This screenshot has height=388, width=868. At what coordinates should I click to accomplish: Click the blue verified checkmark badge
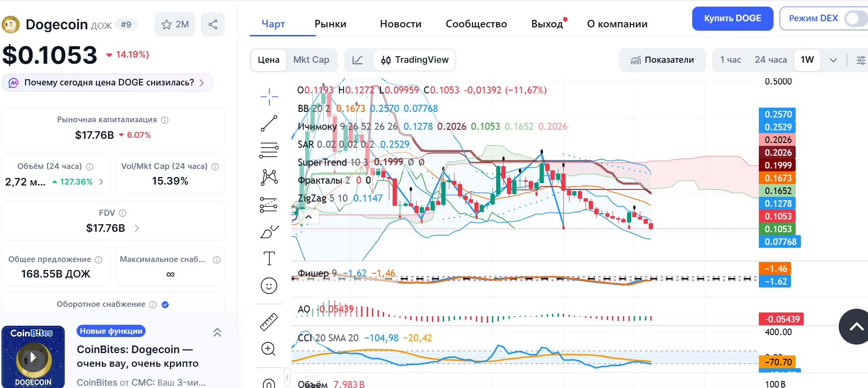(x=165, y=304)
